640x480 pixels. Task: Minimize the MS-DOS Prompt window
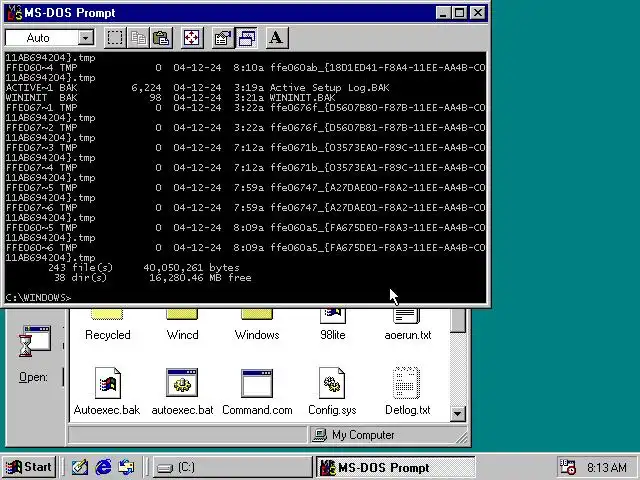[x=442, y=13]
